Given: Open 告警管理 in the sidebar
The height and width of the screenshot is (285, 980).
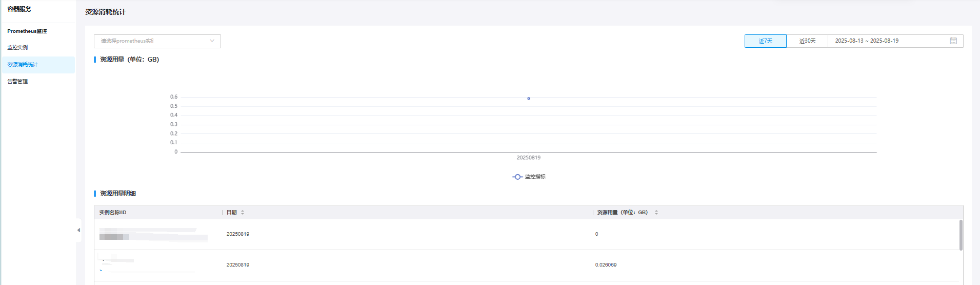Looking at the screenshot, I should (x=18, y=82).
